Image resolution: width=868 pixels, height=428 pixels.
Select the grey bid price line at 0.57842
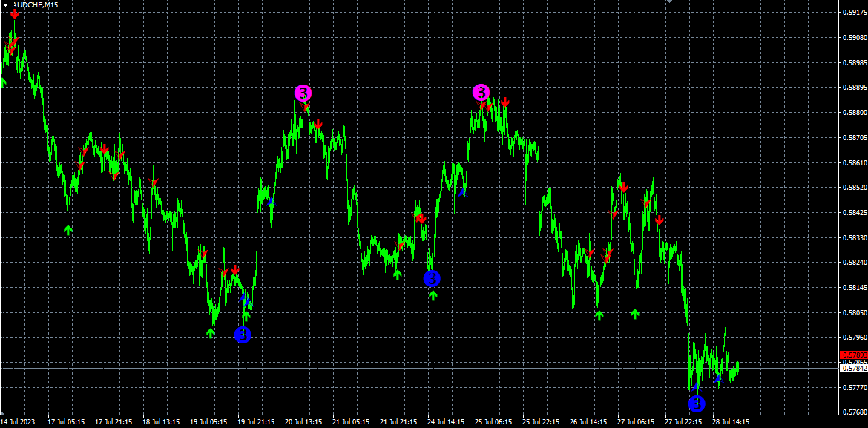click(x=420, y=368)
